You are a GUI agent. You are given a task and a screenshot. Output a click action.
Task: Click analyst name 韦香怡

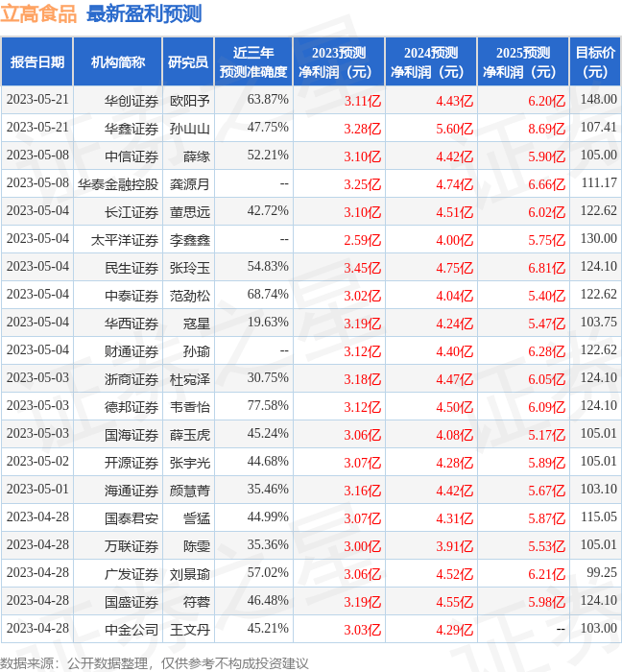coord(190,407)
